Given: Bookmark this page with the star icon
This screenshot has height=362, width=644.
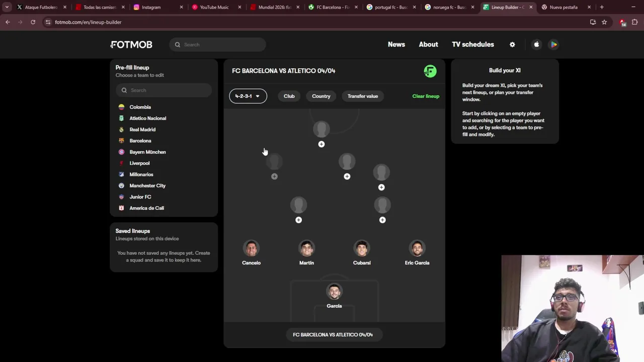Looking at the screenshot, I should pyautogui.click(x=604, y=22).
